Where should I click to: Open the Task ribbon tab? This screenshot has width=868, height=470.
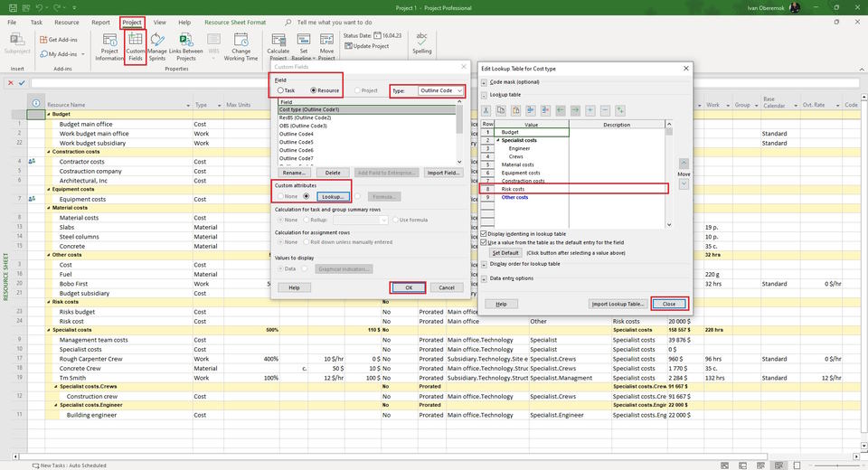[36, 22]
